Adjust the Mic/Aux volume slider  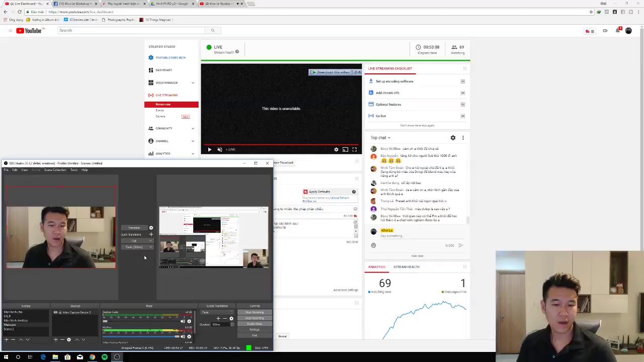pyautogui.click(x=141, y=336)
